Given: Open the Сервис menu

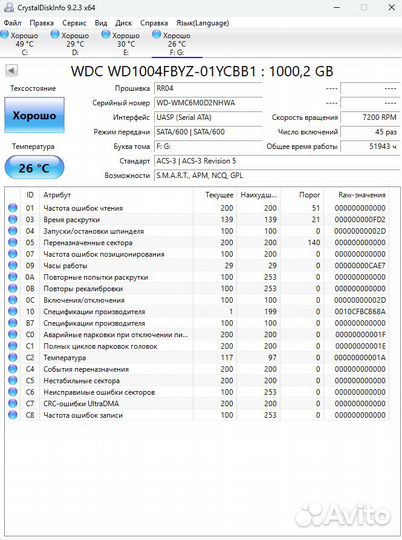Looking at the screenshot, I should 74,23.
